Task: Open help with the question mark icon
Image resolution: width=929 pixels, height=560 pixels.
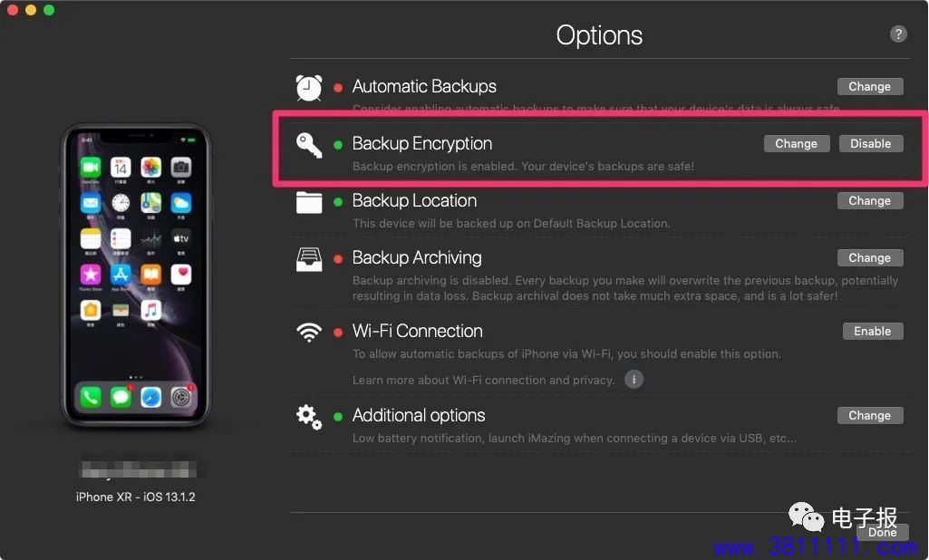Action: click(898, 34)
